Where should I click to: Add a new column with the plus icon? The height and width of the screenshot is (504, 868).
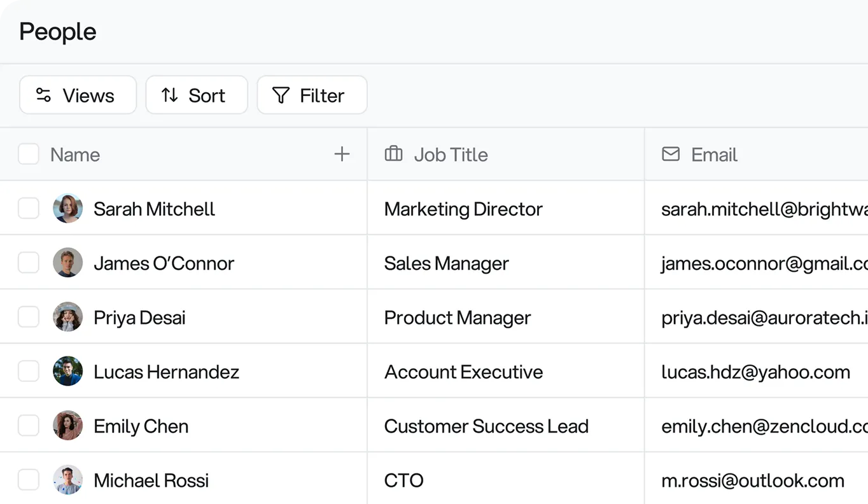pyautogui.click(x=342, y=154)
